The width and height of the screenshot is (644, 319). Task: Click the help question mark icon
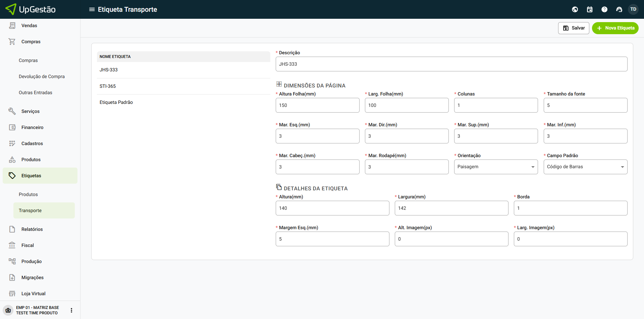click(604, 9)
